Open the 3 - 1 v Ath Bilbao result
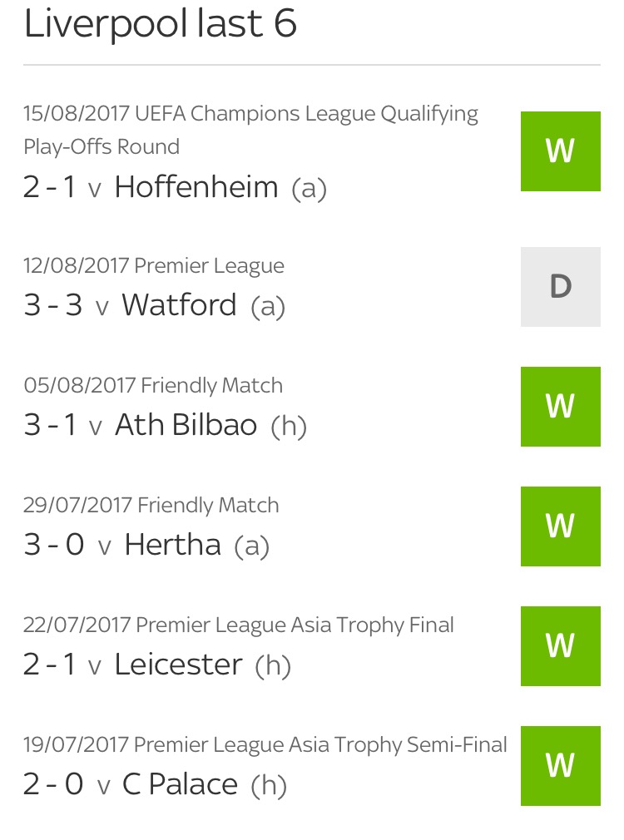Image resolution: width=624 pixels, height=840 pixels. pyautogui.click(x=165, y=425)
